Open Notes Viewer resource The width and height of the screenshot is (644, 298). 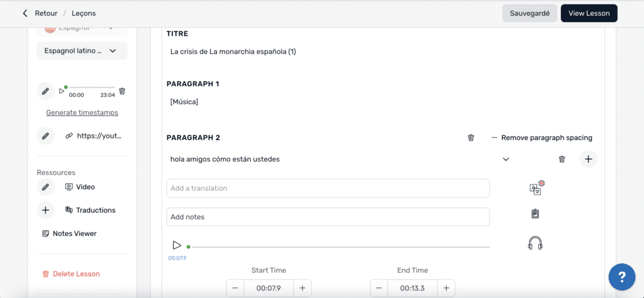[74, 233]
